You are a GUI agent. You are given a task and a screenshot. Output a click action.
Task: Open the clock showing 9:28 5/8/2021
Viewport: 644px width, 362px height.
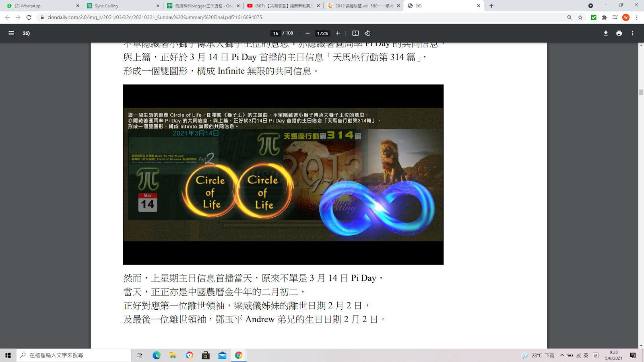point(613,355)
